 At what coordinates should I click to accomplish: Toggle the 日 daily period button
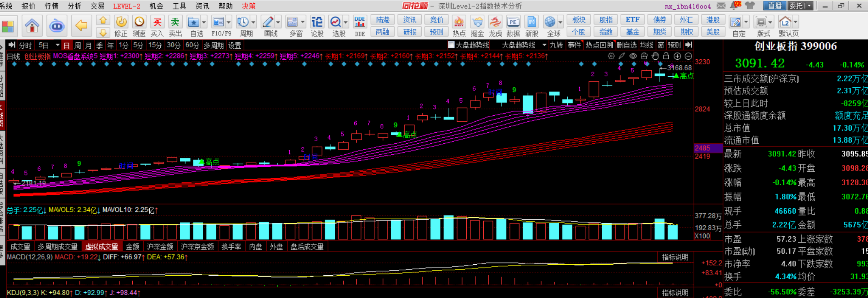[x=67, y=45]
